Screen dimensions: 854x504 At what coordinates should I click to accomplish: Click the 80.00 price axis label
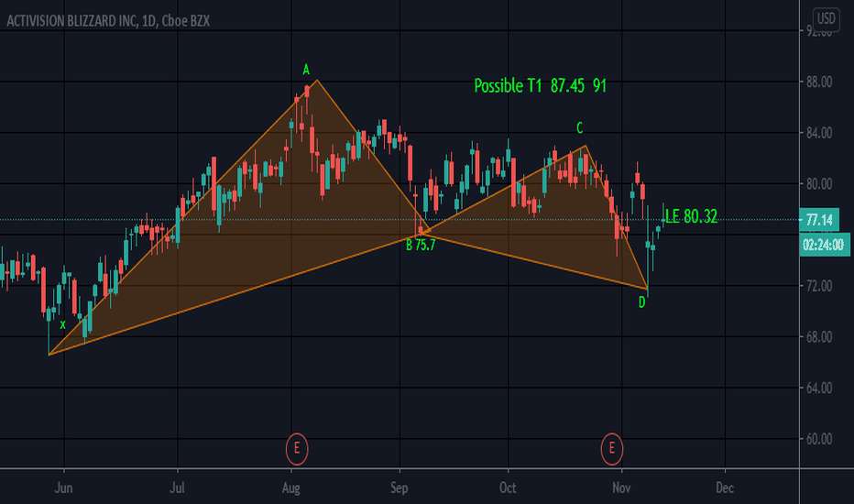point(819,184)
